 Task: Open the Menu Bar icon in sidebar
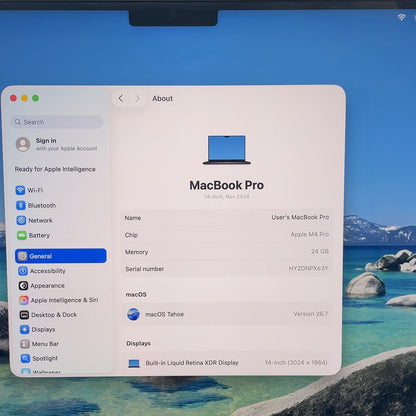point(25,344)
